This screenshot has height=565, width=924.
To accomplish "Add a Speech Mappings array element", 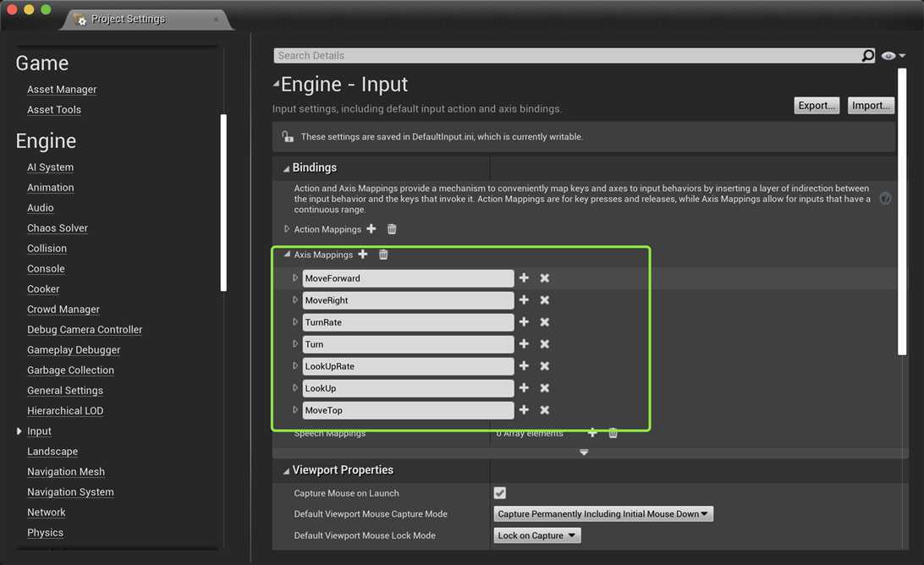I will [x=592, y=433].
